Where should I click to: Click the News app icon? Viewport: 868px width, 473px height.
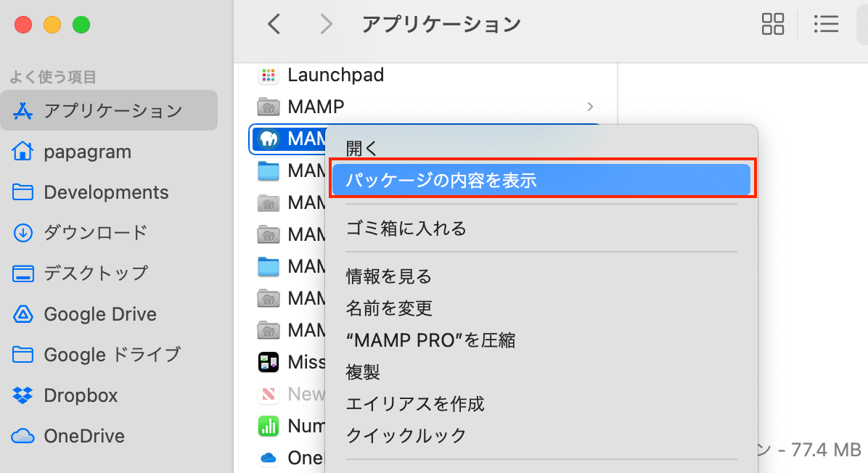click(x=269, y=394)
